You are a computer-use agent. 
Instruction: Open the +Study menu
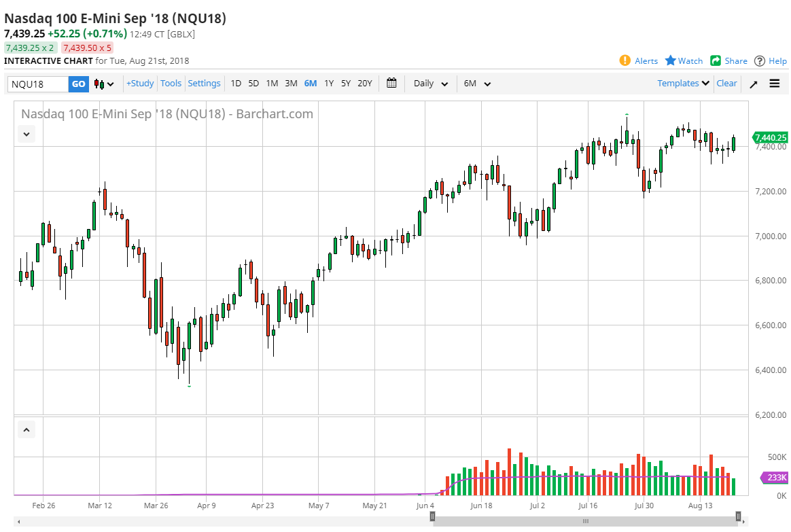[x=140, y=83]
